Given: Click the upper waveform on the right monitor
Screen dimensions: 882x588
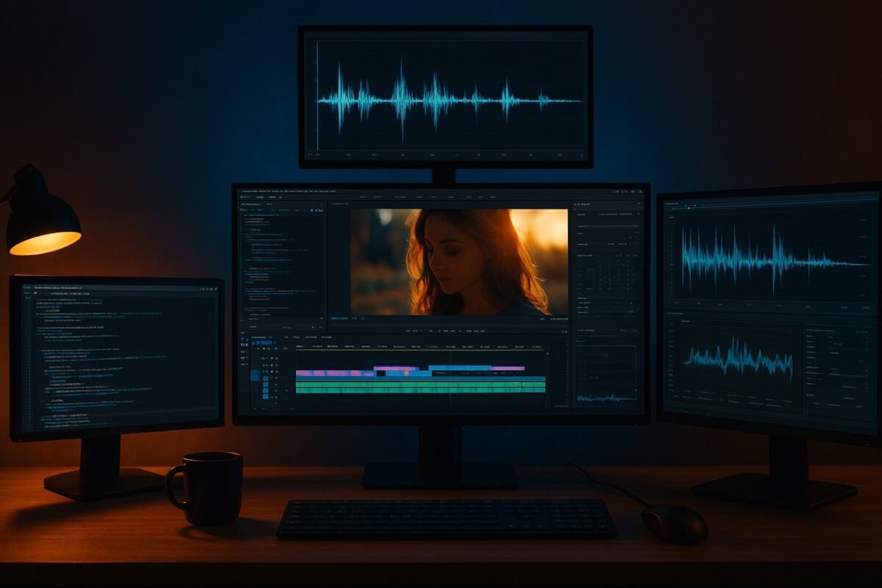Looking at the screenshot, I should (x=773, y=261).
